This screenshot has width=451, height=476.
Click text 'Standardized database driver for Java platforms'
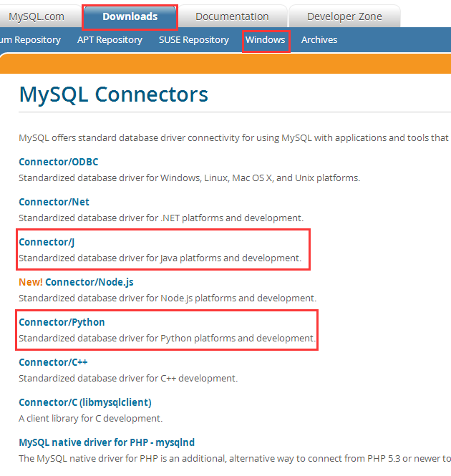tap(120, 258)
